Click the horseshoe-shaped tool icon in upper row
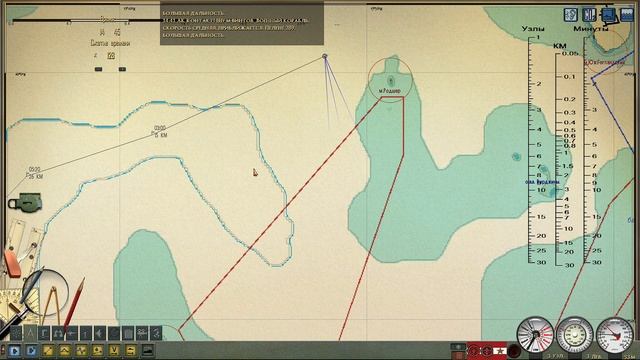 click(x=58, y=333)
